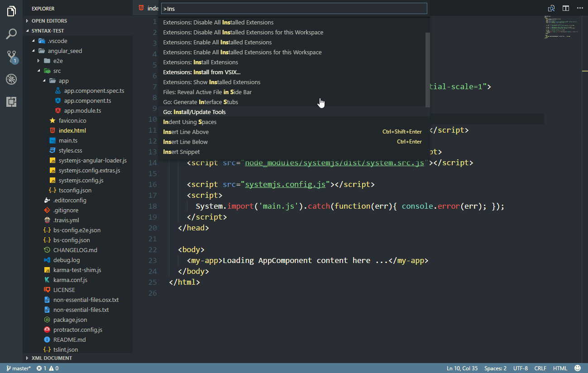Collapse the SYNTAX-TEST workspace section
The width and height of the screenshot is (588, 373).
(x=77, y=31)
